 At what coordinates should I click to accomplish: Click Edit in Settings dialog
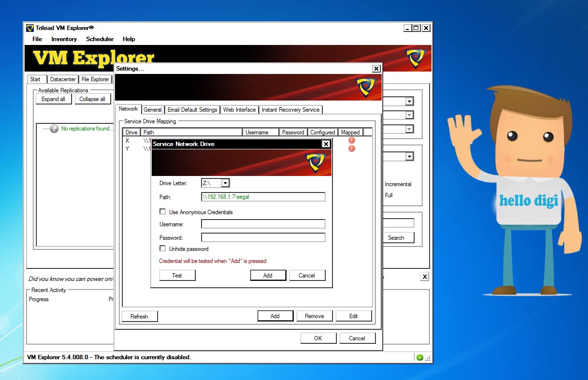click(x=354, y=316)
